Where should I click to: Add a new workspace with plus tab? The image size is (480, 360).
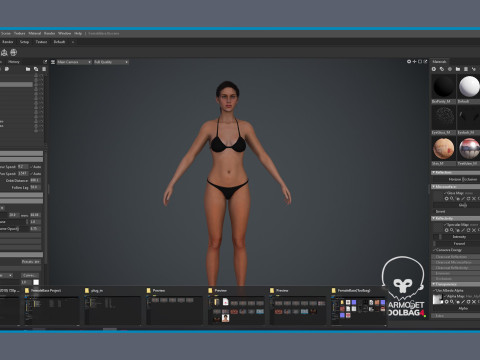pyautogui.click(x=73, y=42)
